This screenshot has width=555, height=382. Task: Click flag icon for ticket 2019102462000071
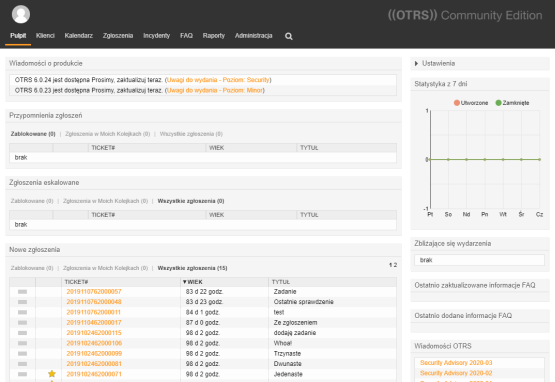[x=23, y=374]
